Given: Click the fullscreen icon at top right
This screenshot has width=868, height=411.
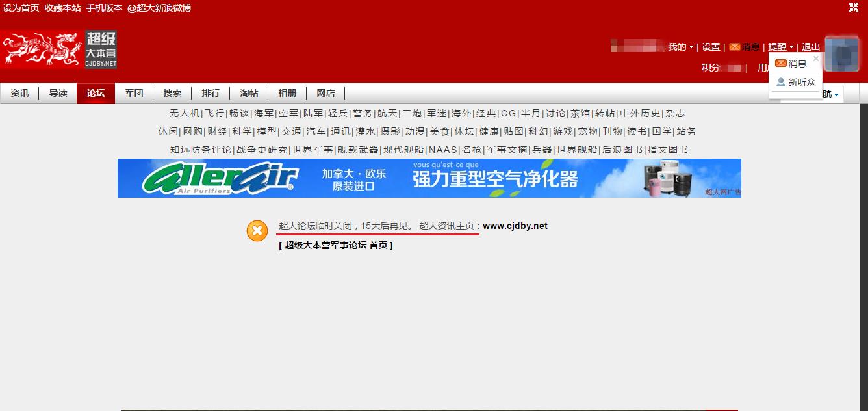Looking at the screenshot, I should click(x=853, y=8).
